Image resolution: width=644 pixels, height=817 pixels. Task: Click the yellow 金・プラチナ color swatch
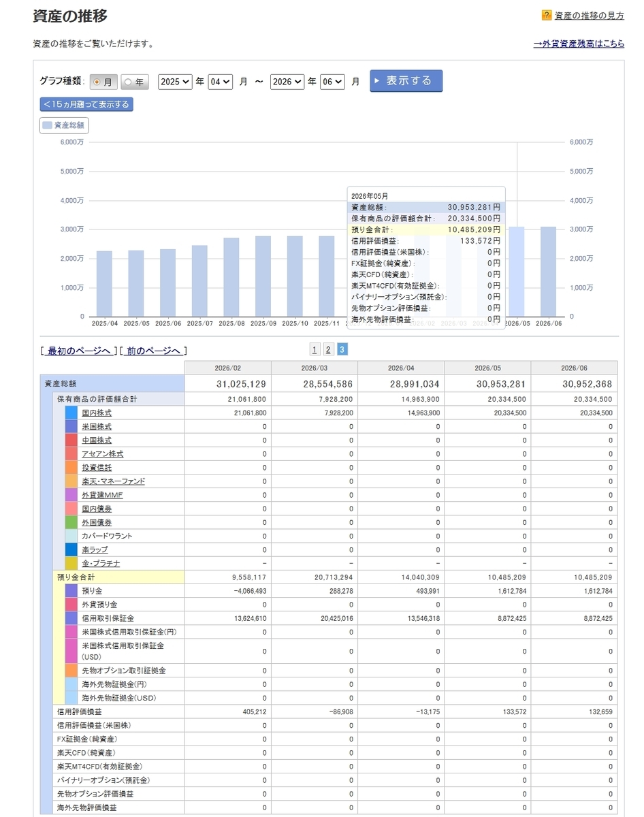(x=71, y=563)
